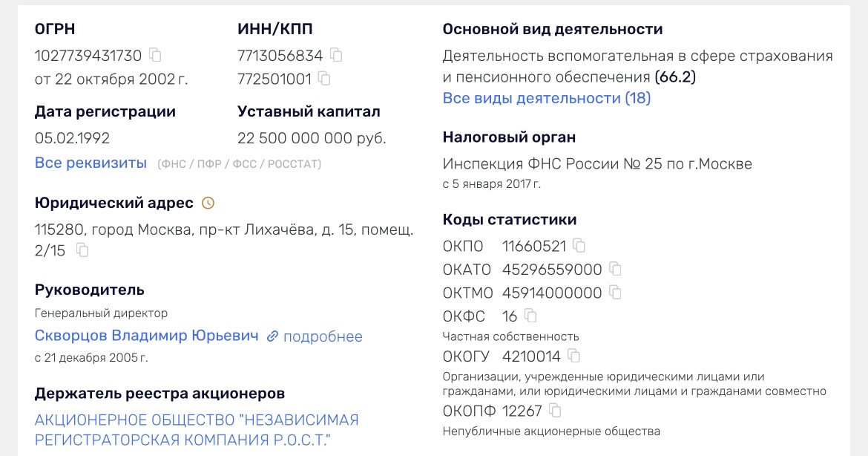Expand all 18 activity types
Screen dimensions: 868x456
[x=545, y=97]
